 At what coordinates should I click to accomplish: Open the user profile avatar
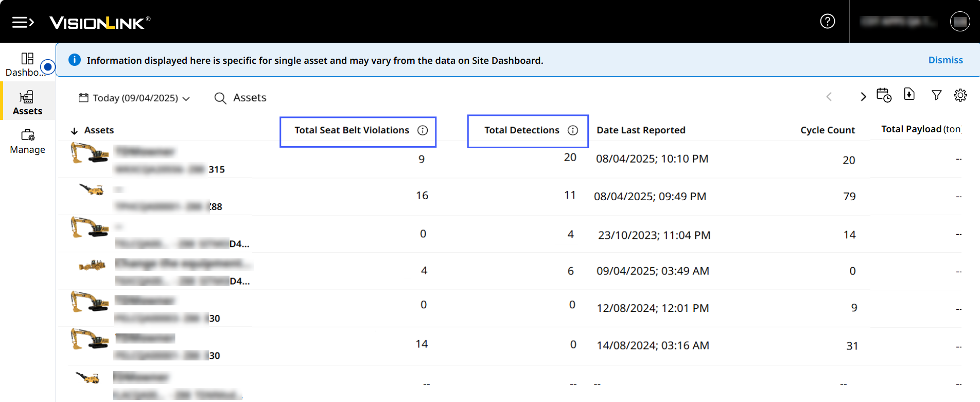click(x=959, y=22)
